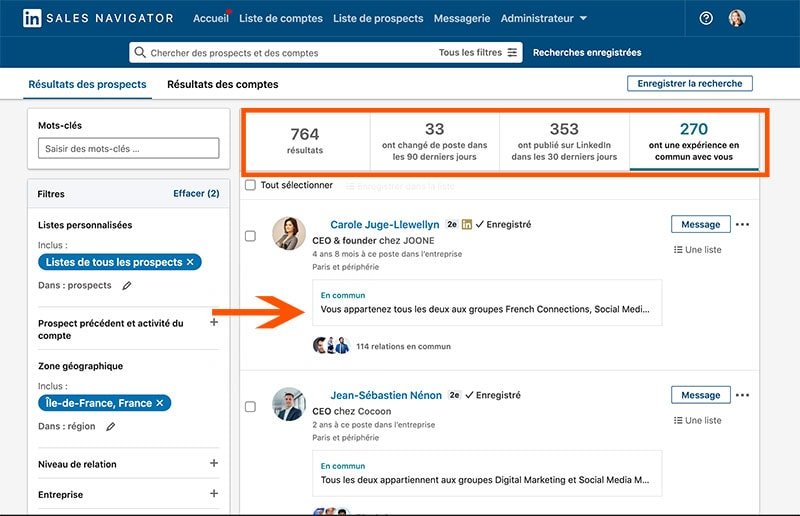Image resolution: width=800 pixels, height=516 pixels.
Task: Remove the Île-de-France, France filter chip
Action: click(x=160, y=403)
